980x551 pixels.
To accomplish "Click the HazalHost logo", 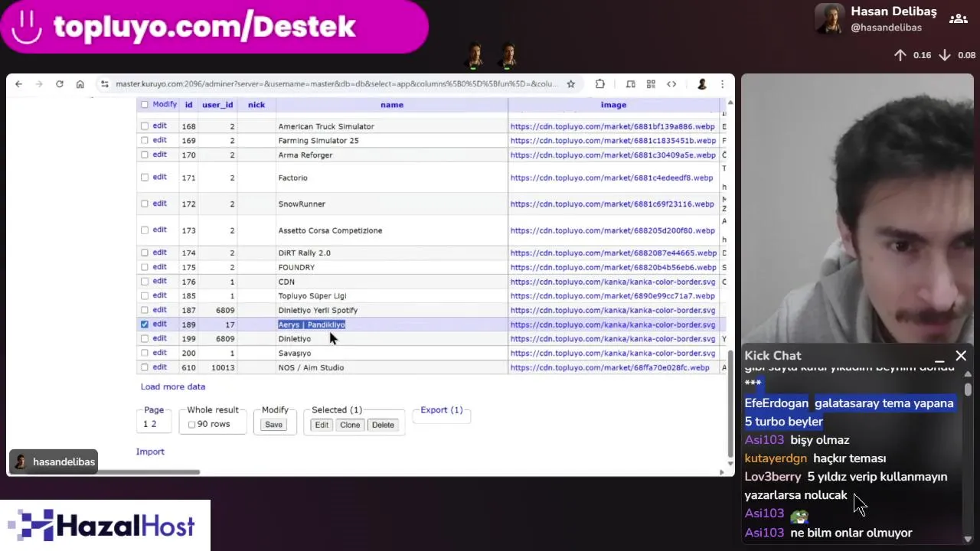I will 105,526.
